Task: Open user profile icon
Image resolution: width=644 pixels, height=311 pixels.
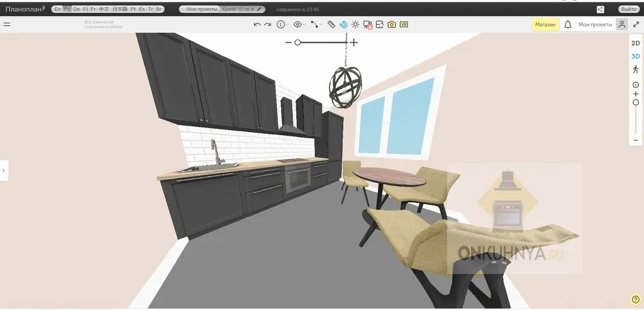Action: (622, 25)
